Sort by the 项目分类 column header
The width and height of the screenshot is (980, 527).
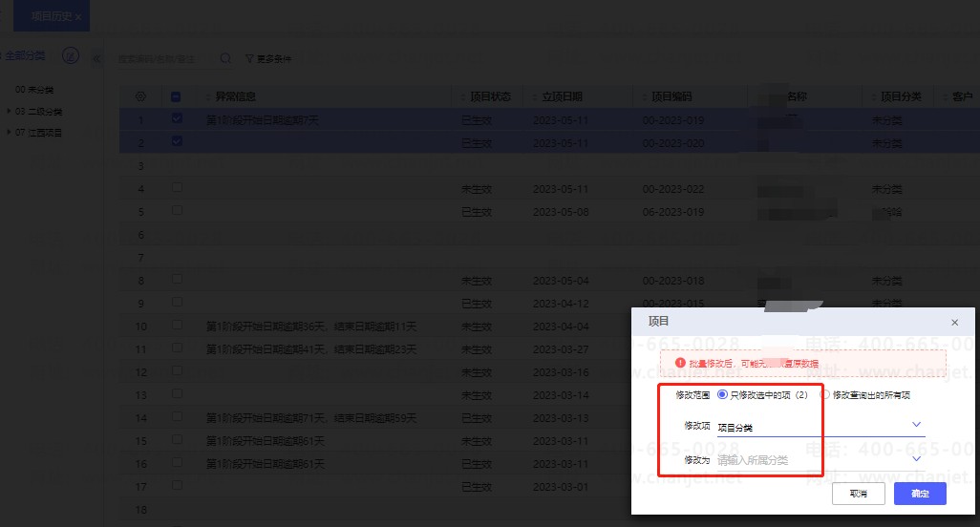(901, 96)
